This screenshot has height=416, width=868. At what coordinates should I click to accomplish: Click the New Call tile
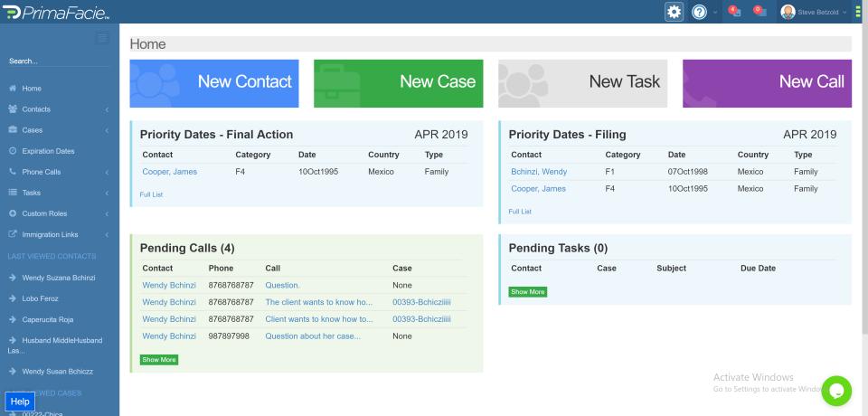tap(768, 83)
